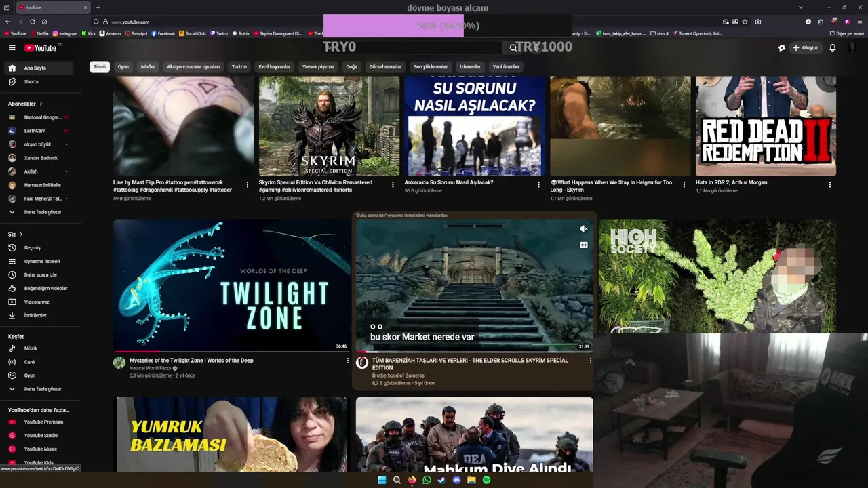Open options menu for Barenziah Taşları video
The height and width of the screenshot is (488, 868).
point(590,361)
